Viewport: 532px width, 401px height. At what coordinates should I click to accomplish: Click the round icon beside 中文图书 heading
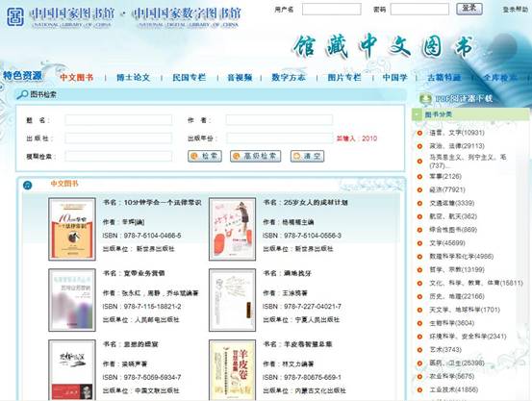28,186
